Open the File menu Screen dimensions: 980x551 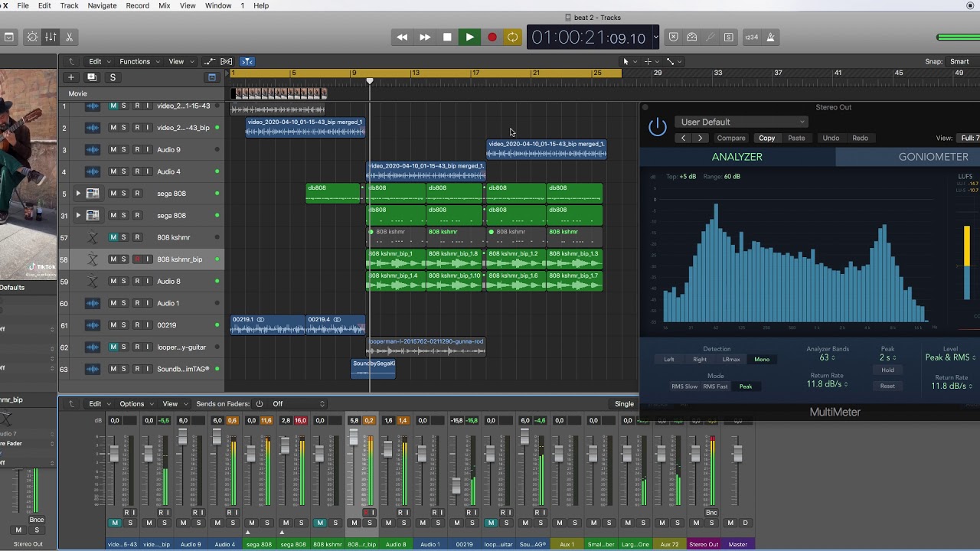23,5
